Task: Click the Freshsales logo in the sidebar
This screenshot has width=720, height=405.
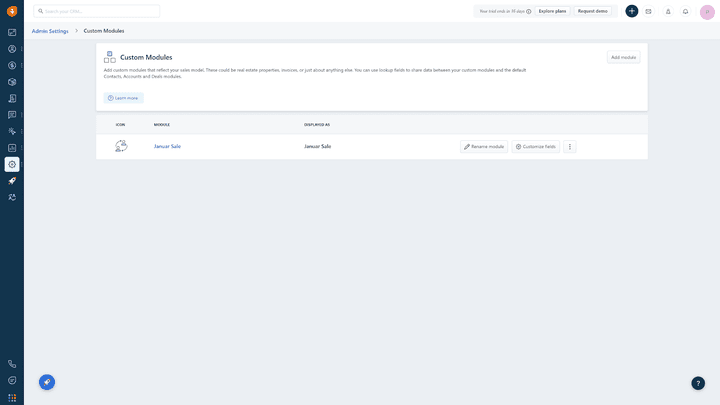Action: point(12,11)
